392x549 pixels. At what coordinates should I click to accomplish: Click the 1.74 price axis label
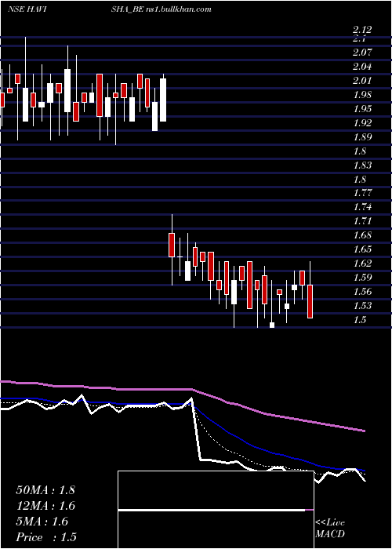pyautogui.click(x=362, y=207)
